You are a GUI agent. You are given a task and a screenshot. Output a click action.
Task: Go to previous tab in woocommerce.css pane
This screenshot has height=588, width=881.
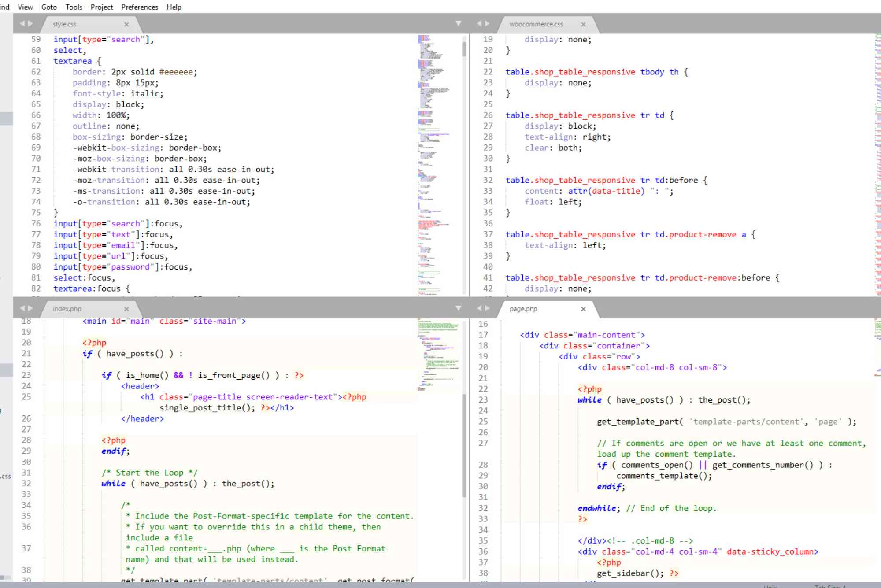click(480, 23)
